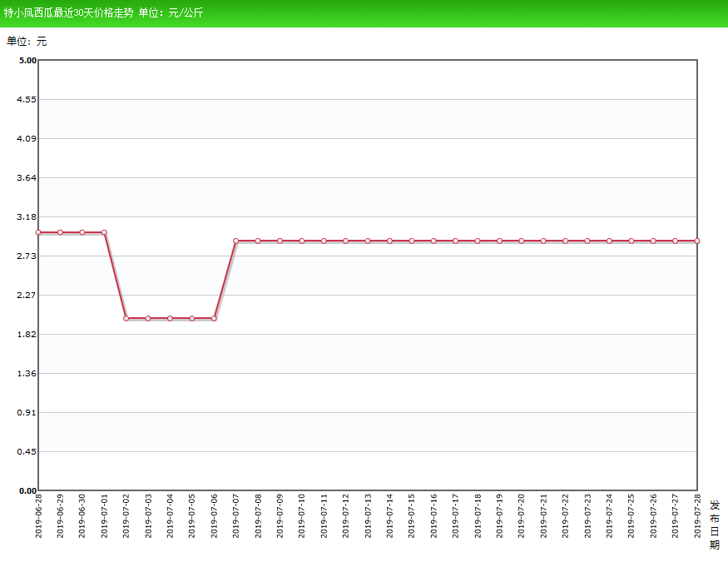
Task: Click the x-axis date label 2019-07-21
Action: point(543,516)
